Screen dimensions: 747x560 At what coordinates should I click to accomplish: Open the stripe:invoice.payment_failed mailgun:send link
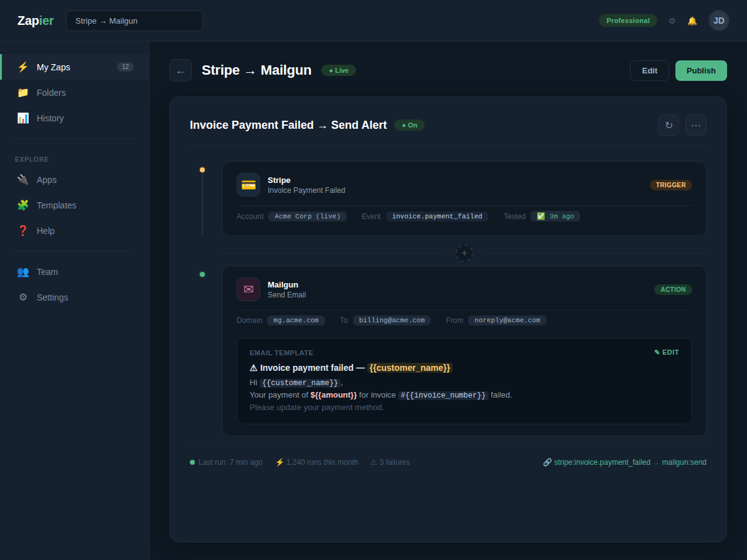point(624,462)
